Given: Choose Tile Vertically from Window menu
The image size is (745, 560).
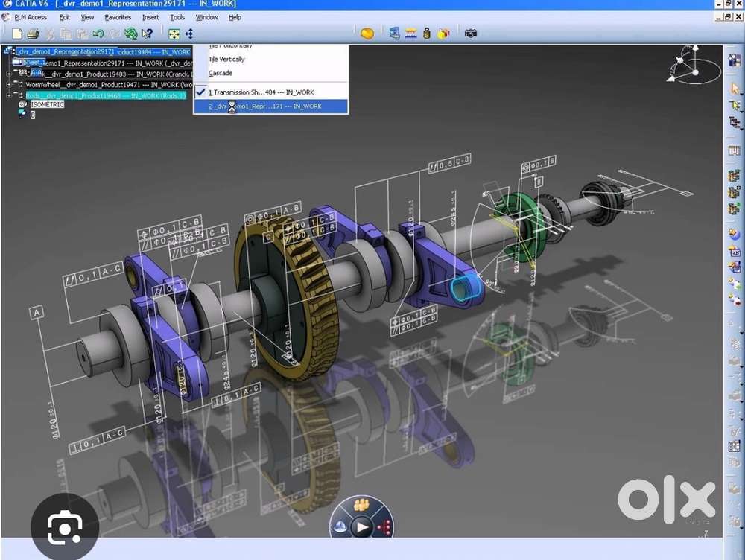Looking at the screenshot, I should (x=226, y=59).
